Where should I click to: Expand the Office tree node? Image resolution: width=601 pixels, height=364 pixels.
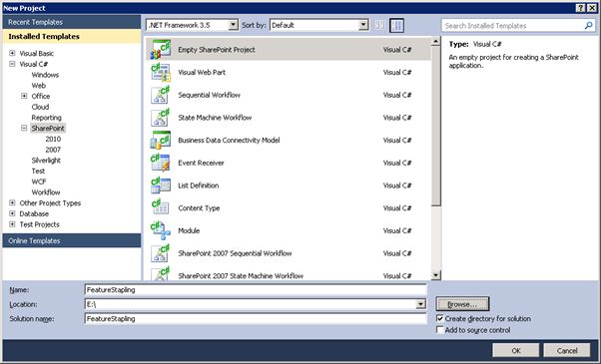click(24, 96)
